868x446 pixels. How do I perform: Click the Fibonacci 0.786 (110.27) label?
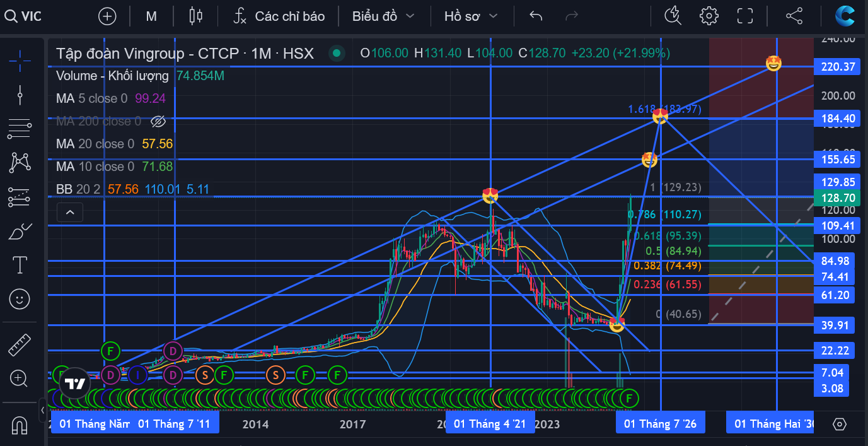[x=664, y=214]
